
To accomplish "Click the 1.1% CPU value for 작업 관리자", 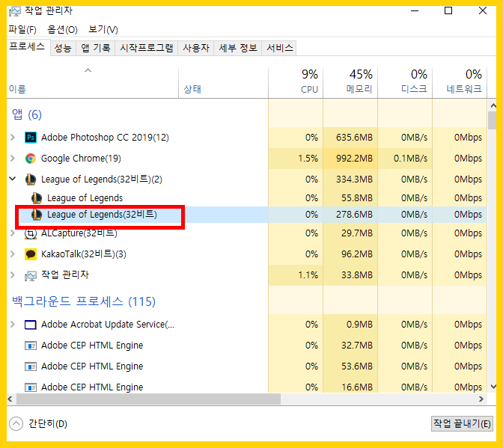I will pos(308,275).
